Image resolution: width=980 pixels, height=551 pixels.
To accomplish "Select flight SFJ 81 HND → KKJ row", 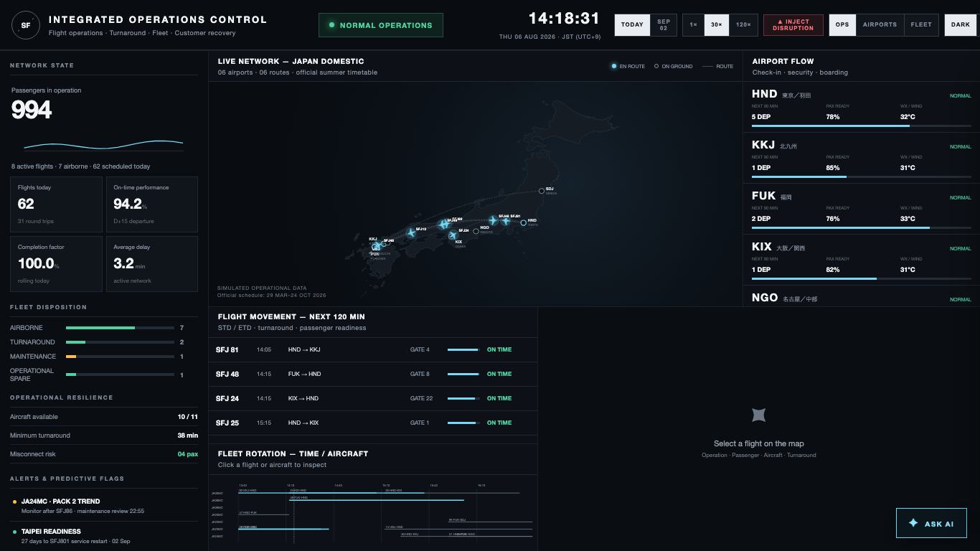I will (x=373, y=350).
